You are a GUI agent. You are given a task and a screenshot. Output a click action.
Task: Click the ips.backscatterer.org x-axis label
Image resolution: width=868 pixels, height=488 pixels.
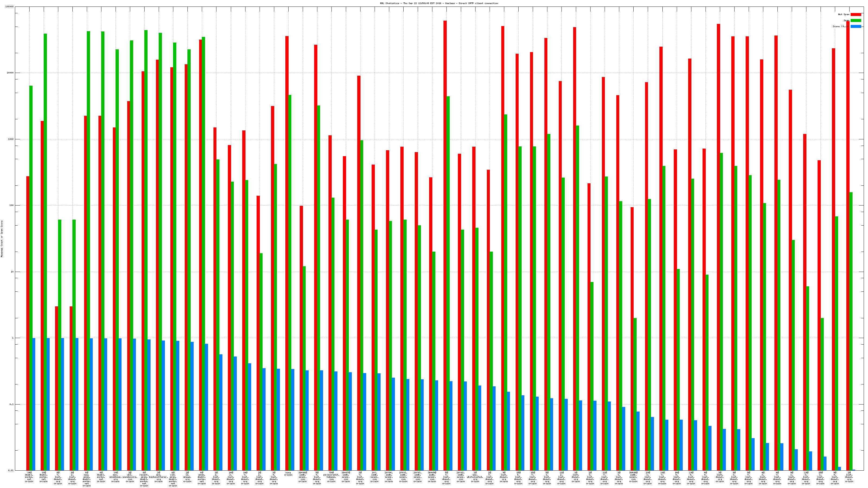pyautogui.click(x=159, y=477)
